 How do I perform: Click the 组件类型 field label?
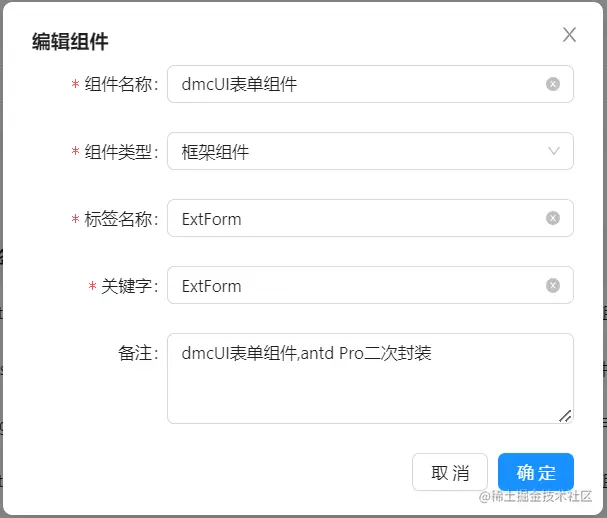121,152
